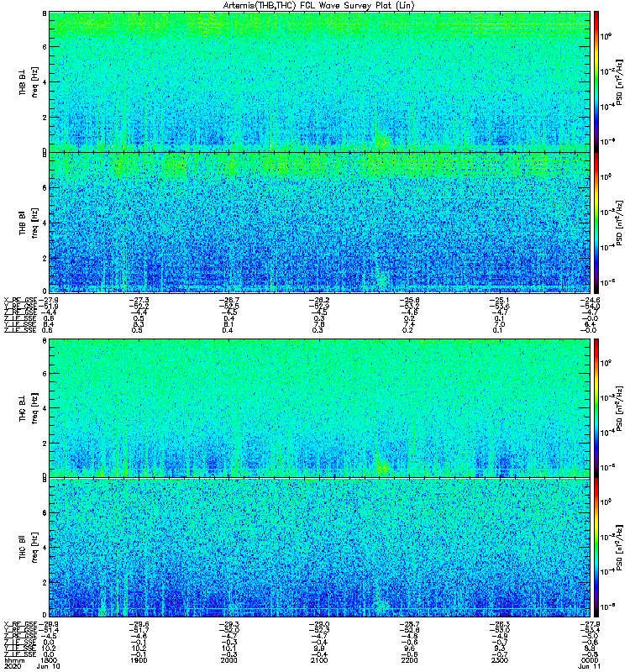630x672 pixels.
Task: Click the 2200 time tick label
Action: pyautogui.click(x=409, y=660)
